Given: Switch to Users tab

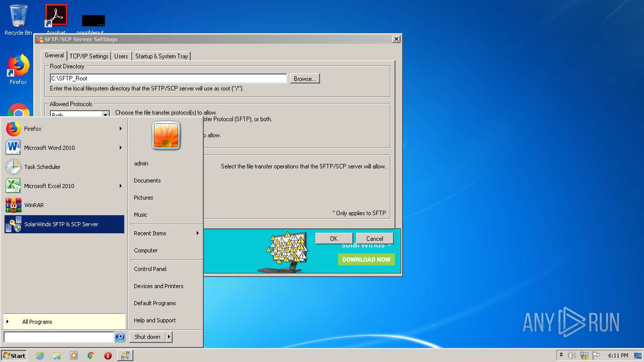Looking at the screenshot, I should click(x=121, y=56).
